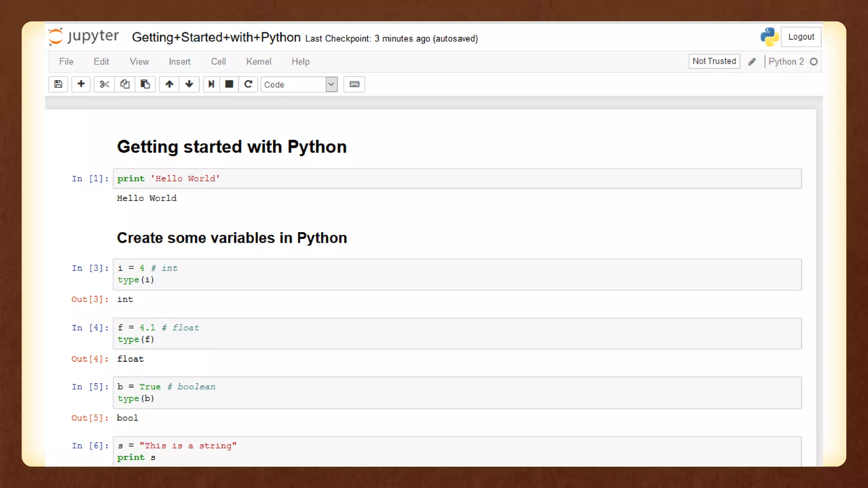Open the Kernel menu
This screenshot has height=488, width=868.
pos(259,62)
